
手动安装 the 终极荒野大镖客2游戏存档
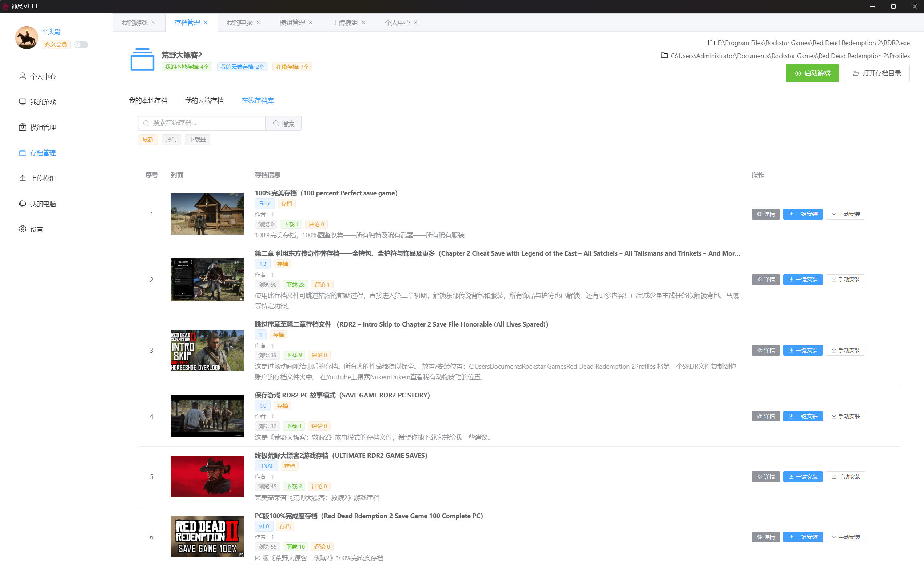(846, 477)
